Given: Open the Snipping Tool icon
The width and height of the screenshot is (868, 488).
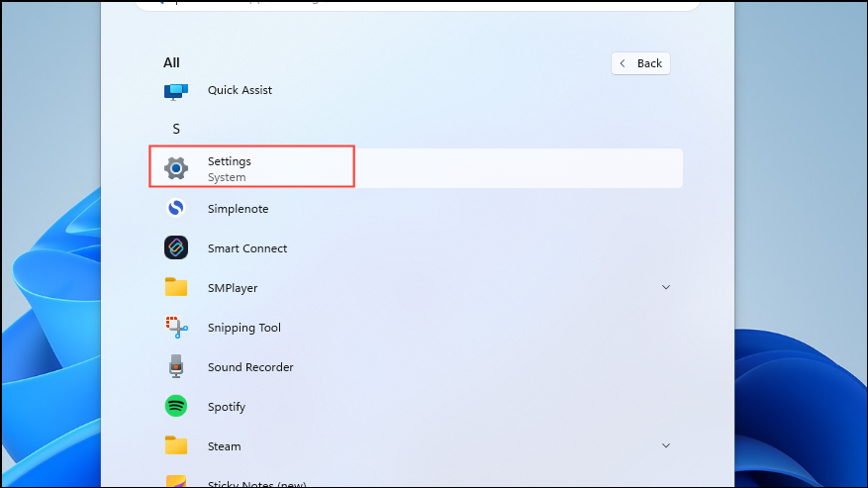Looking at the screenshot, I should [x=176, y=328].
